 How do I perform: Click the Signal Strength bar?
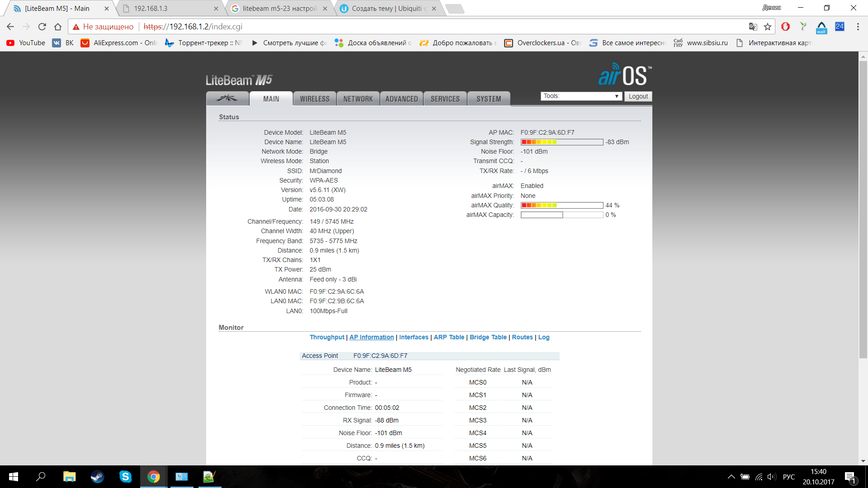[562, 142]
